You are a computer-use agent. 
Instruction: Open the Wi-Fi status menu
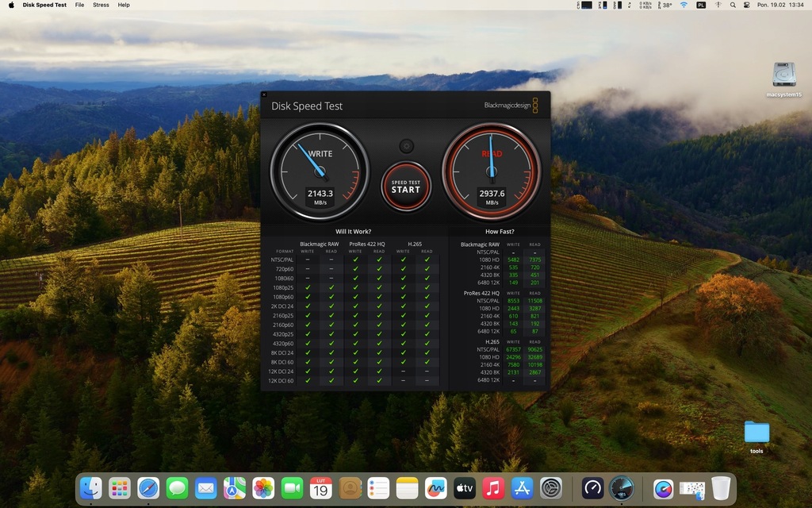pos(684,5)
